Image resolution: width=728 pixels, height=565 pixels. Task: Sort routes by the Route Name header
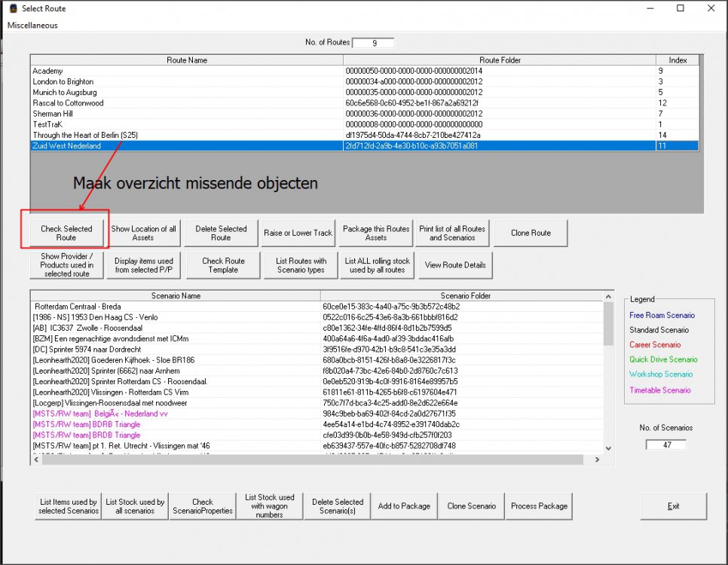click(x=187, y=60)
